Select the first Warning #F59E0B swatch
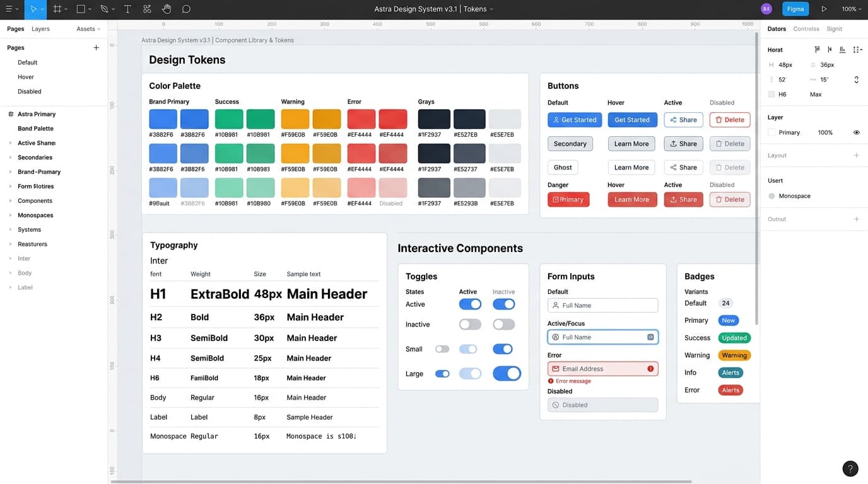 (x=295, y=119)
